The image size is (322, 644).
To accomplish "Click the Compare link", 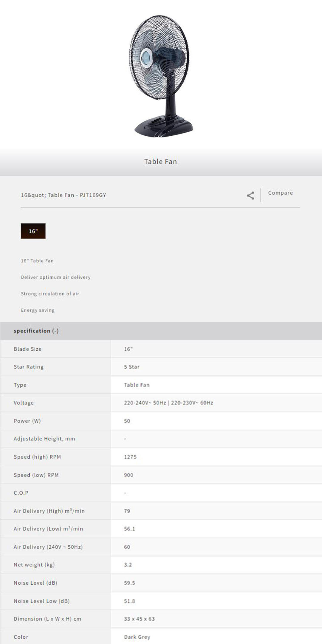I will pyautogui.click(x=280, y=193).
